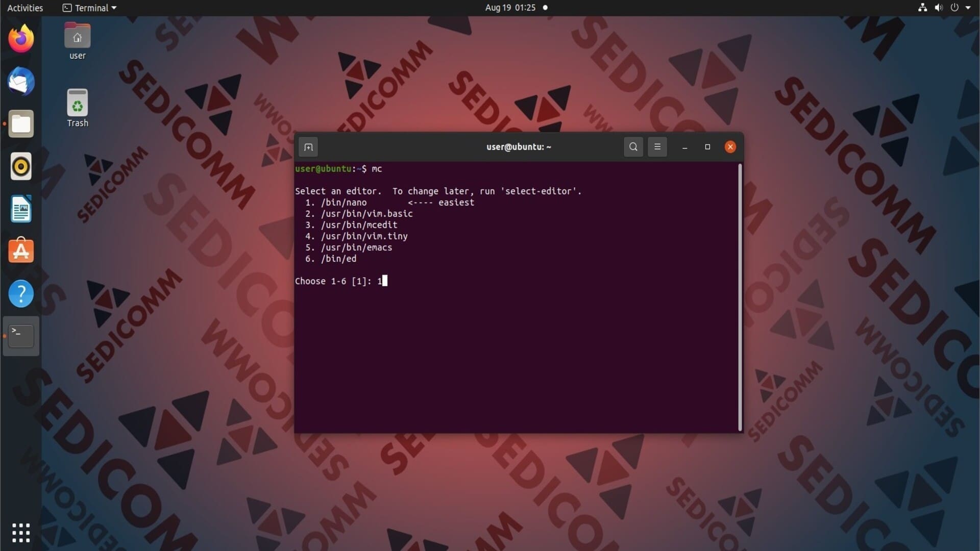
Task: Open the volume indicator in top bar
Action: point(939,8)
